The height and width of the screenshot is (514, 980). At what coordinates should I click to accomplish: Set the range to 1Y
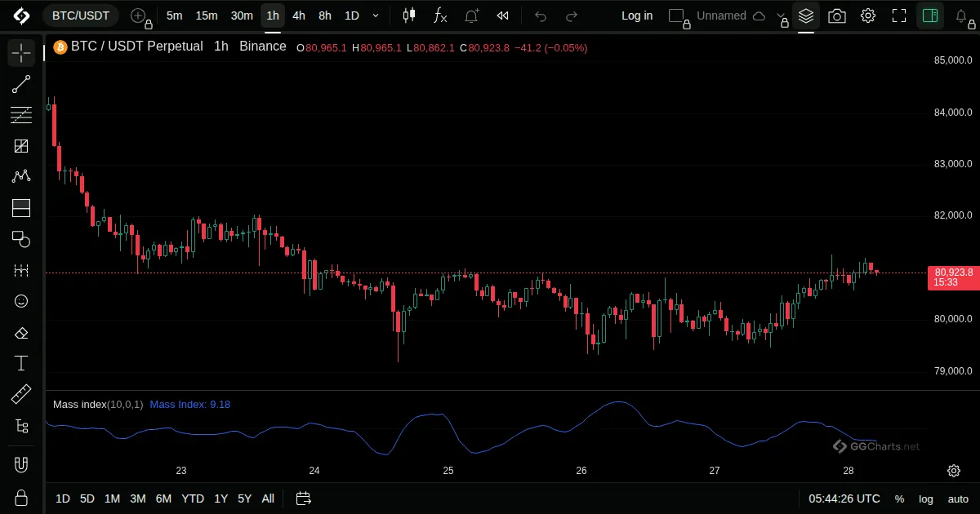coord(220,498)
